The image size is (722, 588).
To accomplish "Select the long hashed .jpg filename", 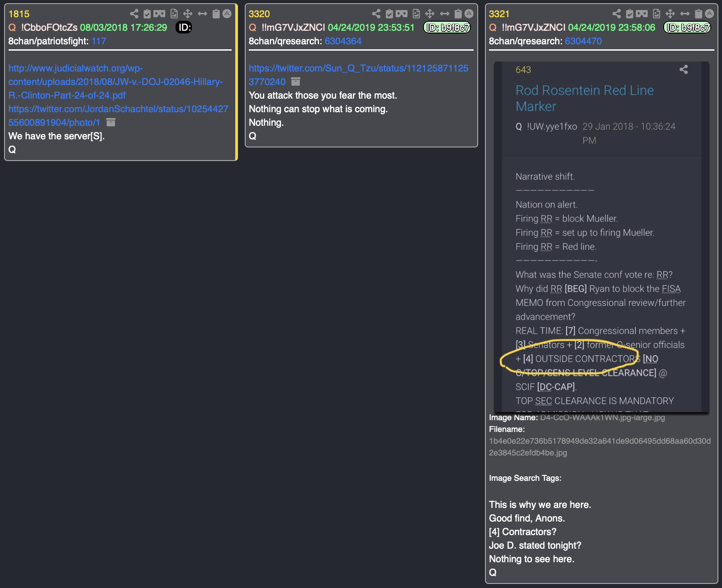I will [x=600, y=447].
